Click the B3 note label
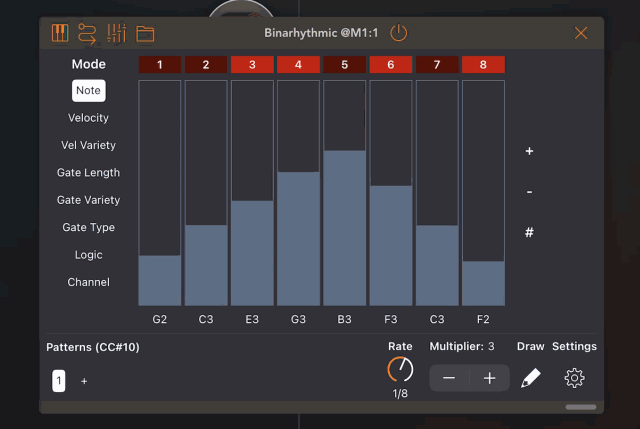This screenshot has width=640, height=429. pos(344,319)
